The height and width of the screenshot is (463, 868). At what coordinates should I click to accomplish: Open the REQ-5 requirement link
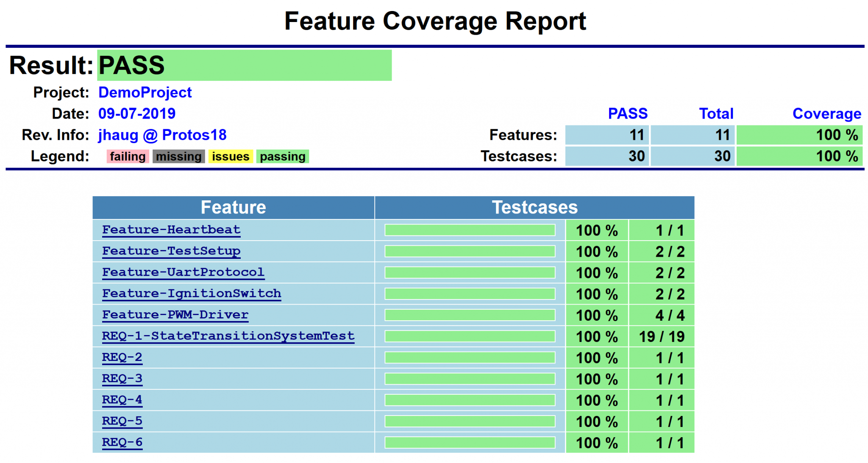coord(122,421)
